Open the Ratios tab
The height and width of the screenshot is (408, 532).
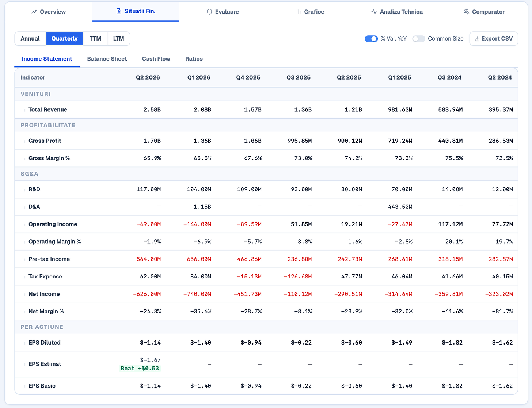[194, 59]
